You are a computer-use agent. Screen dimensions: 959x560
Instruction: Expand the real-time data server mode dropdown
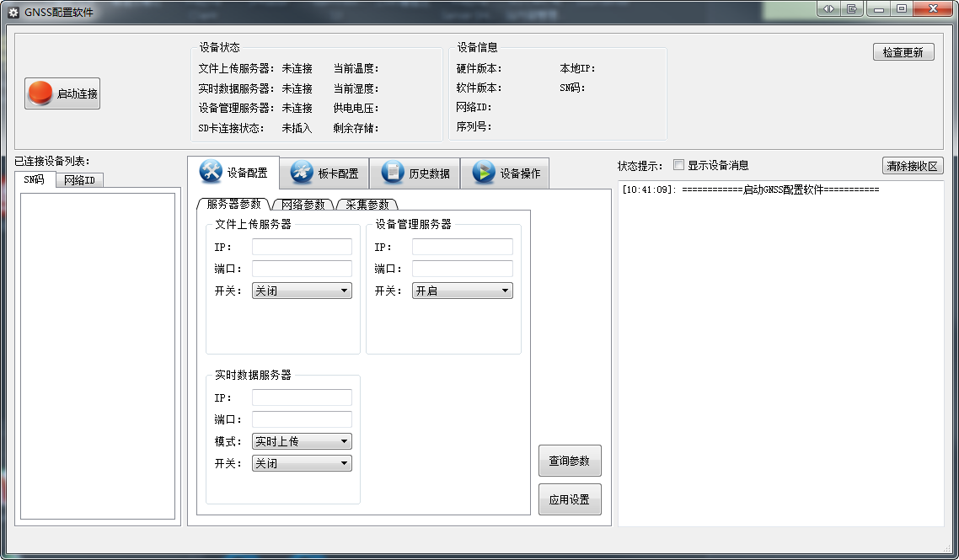(x=302, y=441)
